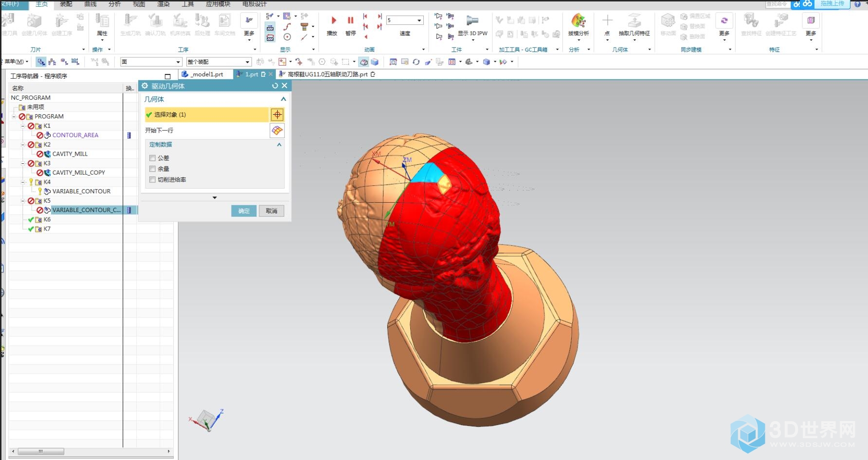Screen dimensions: 868x460
Task: Click the view triad cube in viewport
Action: [206, 420]
